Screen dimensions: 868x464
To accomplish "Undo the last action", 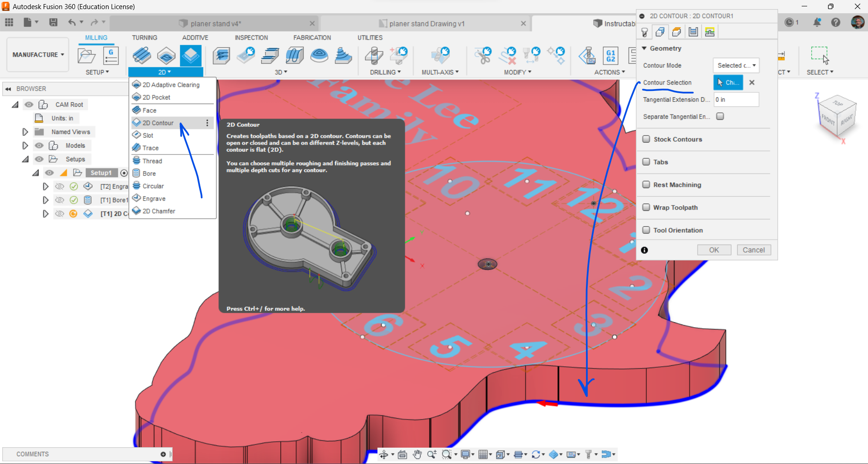I will click(72, 22).
